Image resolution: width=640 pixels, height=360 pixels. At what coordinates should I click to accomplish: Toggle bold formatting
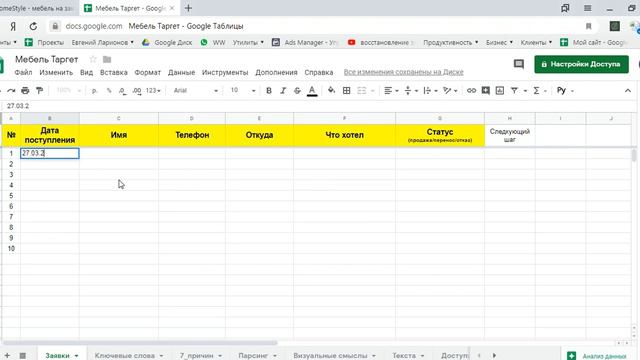[269, 91]
